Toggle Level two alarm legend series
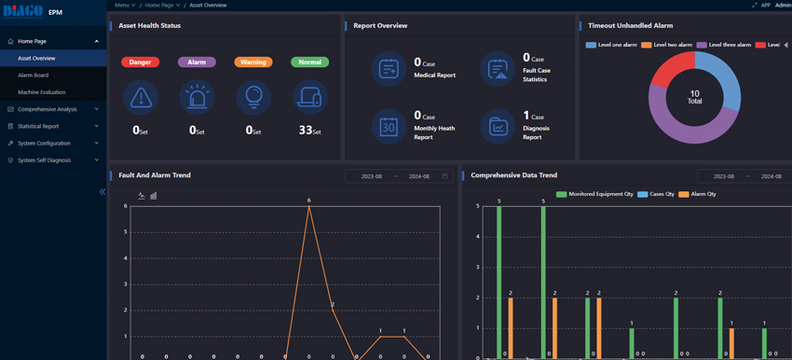 point(667,45)
